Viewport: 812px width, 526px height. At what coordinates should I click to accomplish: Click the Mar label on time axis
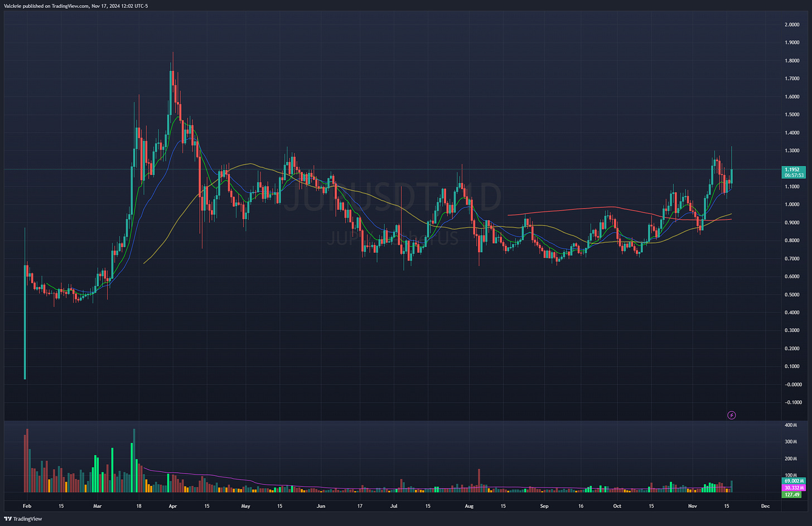[98, 506]
